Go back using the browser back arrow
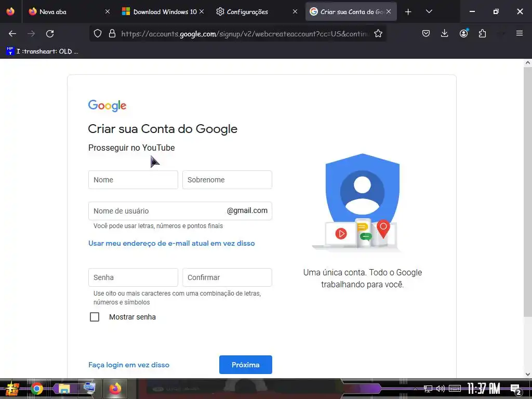This screenshot has width=532, height=399. (12, 33)
